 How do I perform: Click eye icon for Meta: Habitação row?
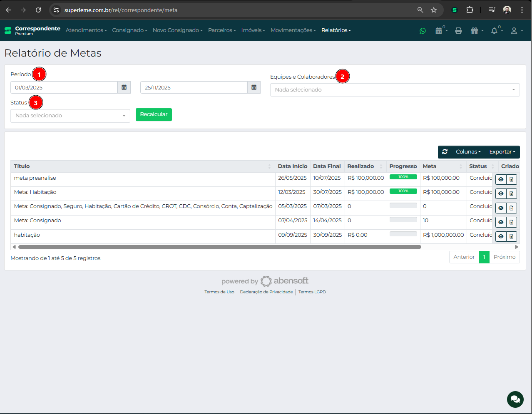point(501,193)
